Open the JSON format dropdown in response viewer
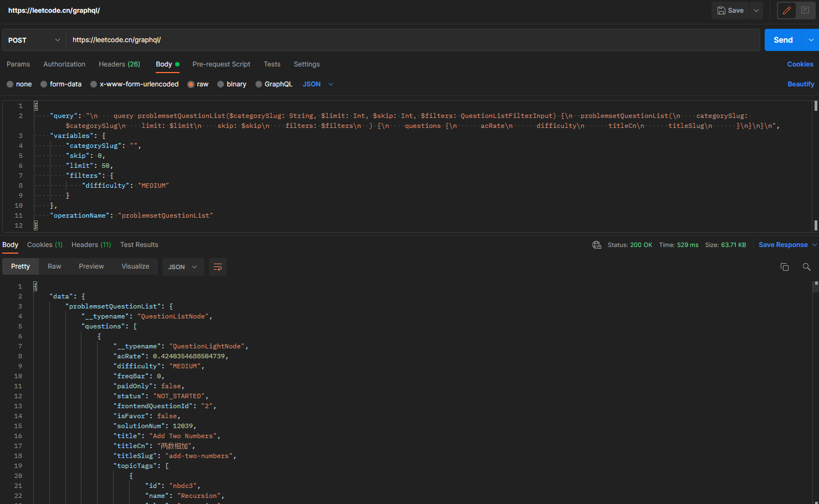The image size is (819, 504). [183, 266]
